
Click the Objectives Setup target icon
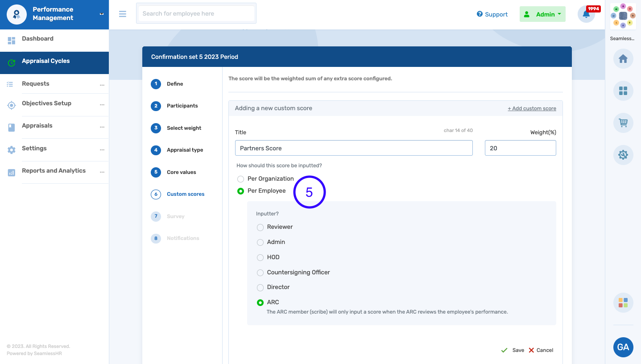point(11,105)
